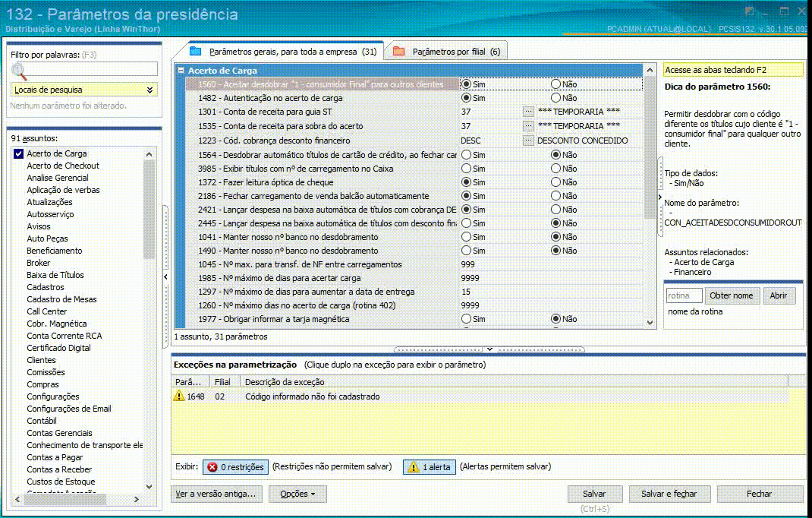
Task: Select Call Center subject
Action: click(x=47, y=311)
